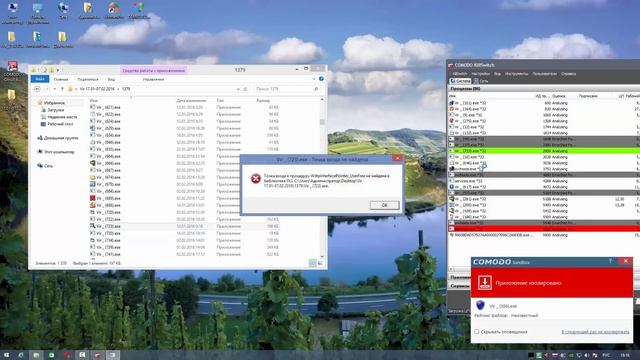Click volume icon in system tray

point(587,355)
